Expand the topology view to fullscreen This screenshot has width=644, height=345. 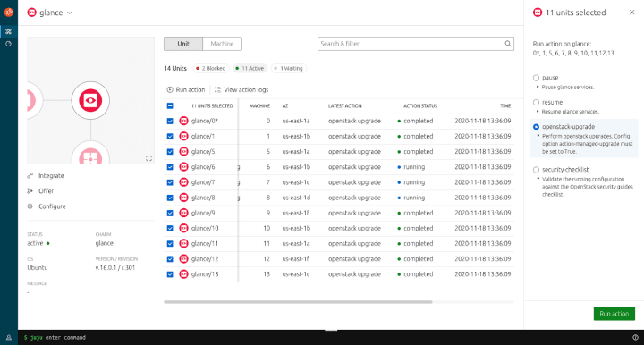coord(148,158)
